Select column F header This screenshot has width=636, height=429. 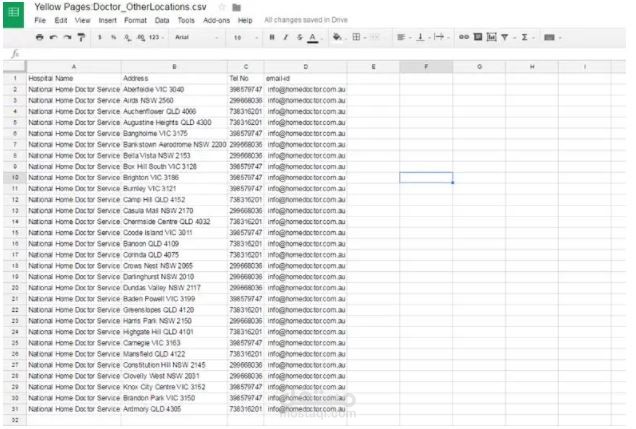click(x=426, y=66)
